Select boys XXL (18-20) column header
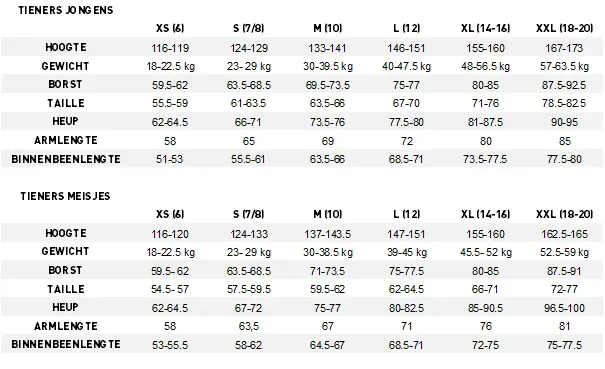605x369 pixels. (564, 28)
